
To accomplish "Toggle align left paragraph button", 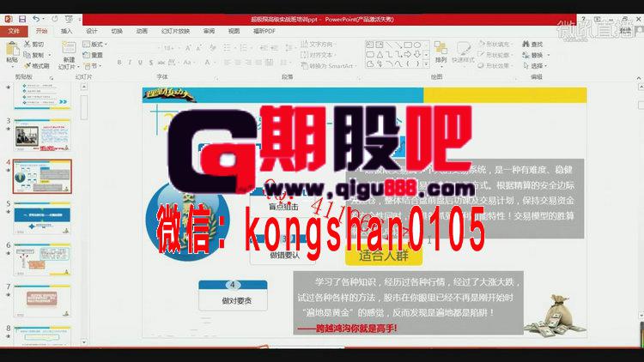I will coord(228,63).
